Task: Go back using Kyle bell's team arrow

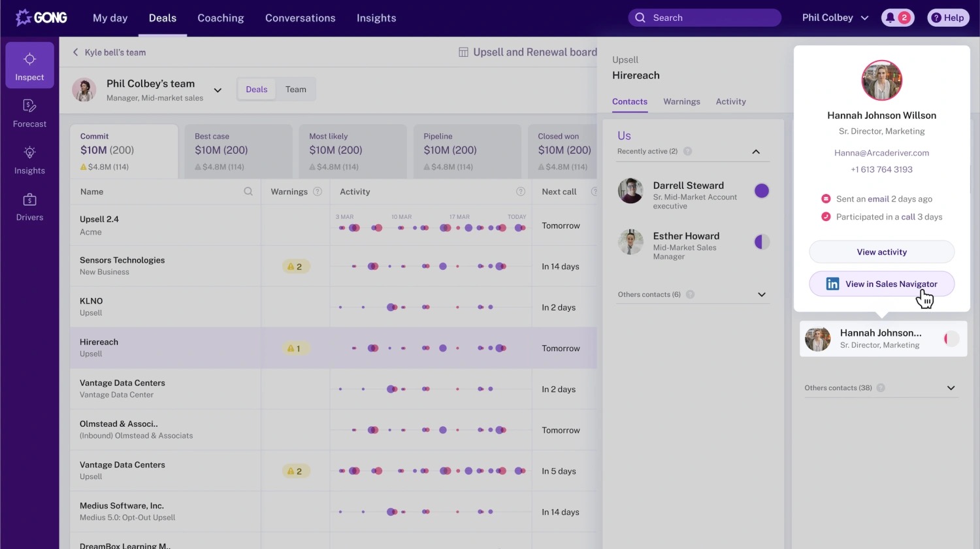Action: (76, 52)
